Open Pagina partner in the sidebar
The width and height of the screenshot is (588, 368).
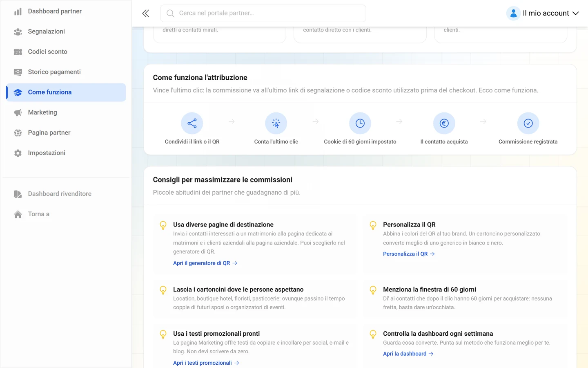tap(66, 133)
